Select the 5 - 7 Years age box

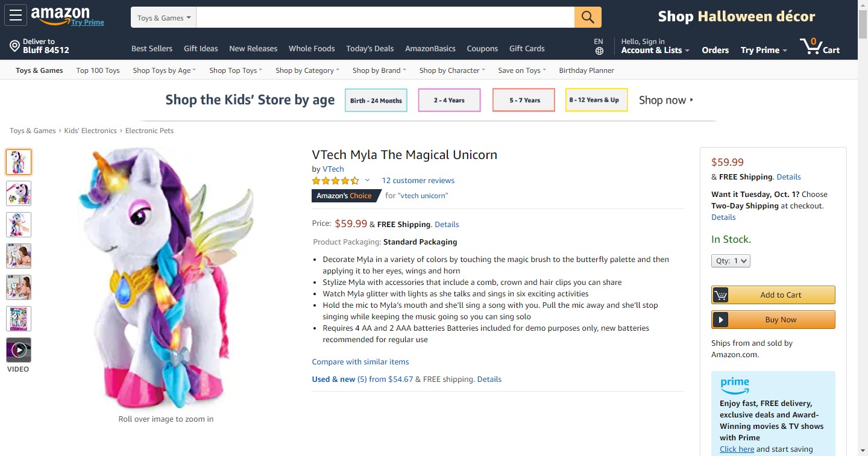(524, 100)
